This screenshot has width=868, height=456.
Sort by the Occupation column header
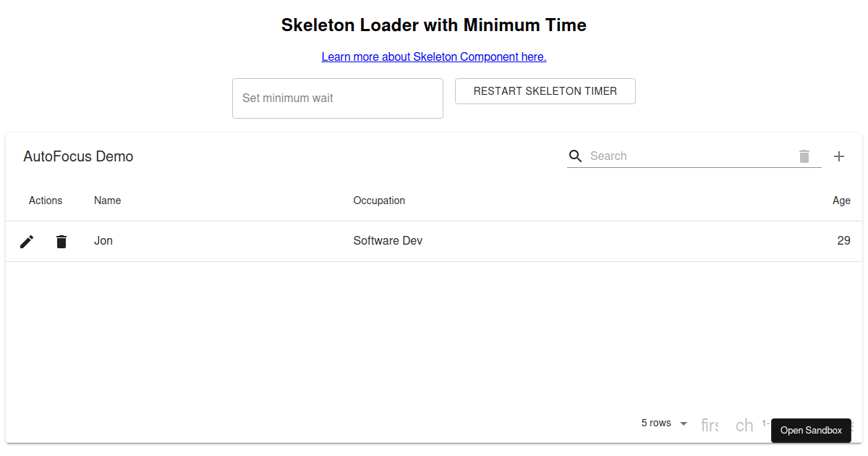[379, 200]
